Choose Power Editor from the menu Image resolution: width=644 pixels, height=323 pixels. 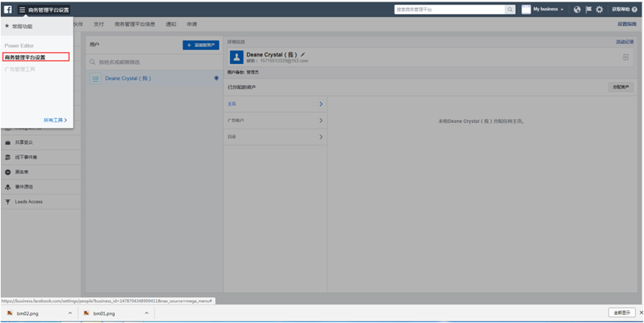click(x=19, y=46)
